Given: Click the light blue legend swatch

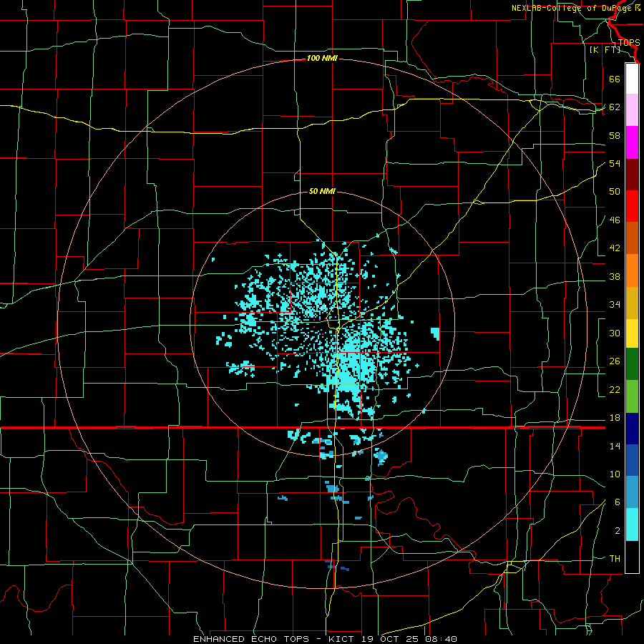Looking at the screenshot, I should pyautogui.click(x=632, y=492).
